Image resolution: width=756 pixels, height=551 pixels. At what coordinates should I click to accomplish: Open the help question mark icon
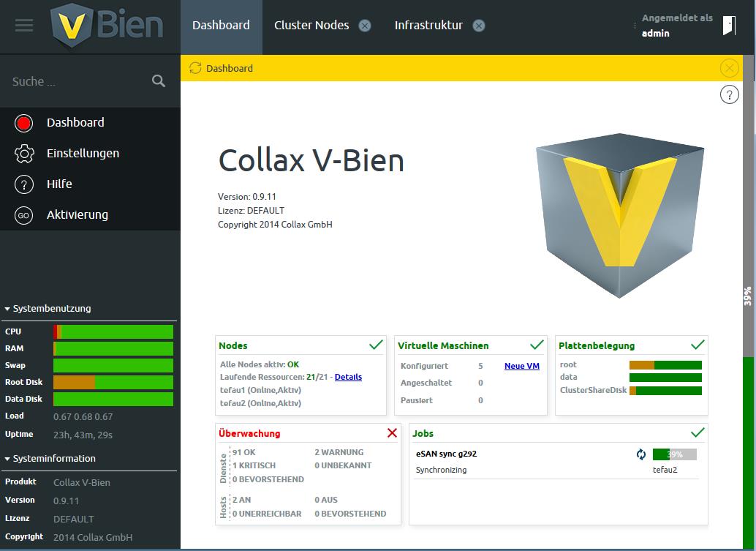click(729, 94)
